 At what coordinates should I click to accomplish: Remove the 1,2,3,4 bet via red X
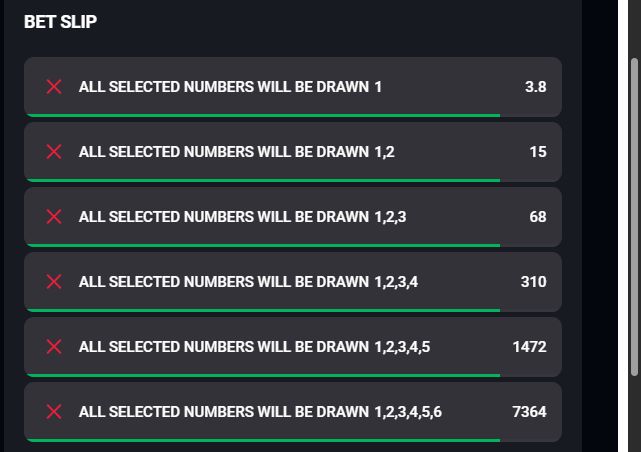click(x=54, y=282)
